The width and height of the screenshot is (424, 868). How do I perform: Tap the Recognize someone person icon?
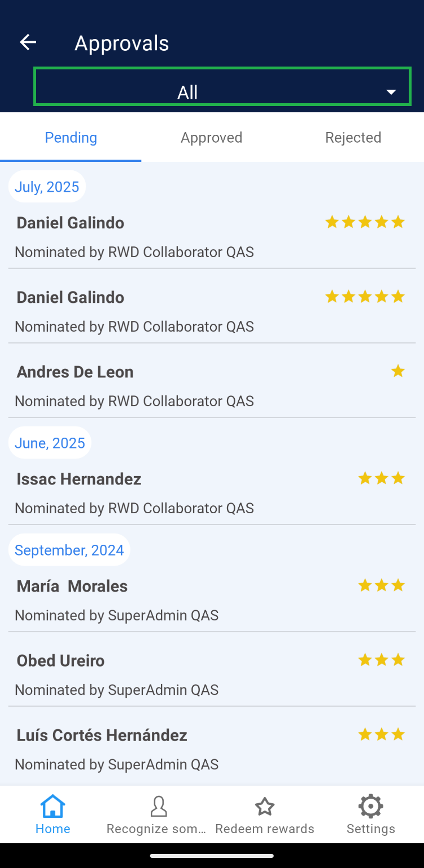click(159, 807)
